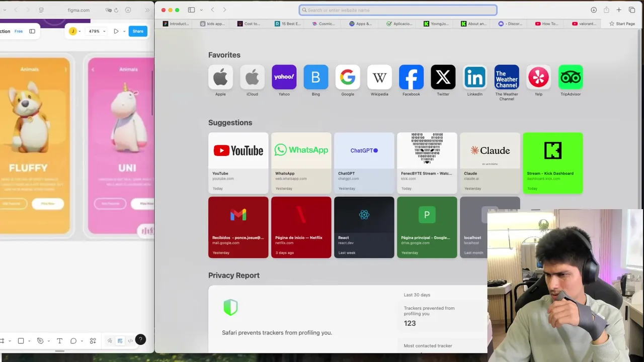Open the Facebook favorite
The image size is (644, 362).
pos(411,77)
